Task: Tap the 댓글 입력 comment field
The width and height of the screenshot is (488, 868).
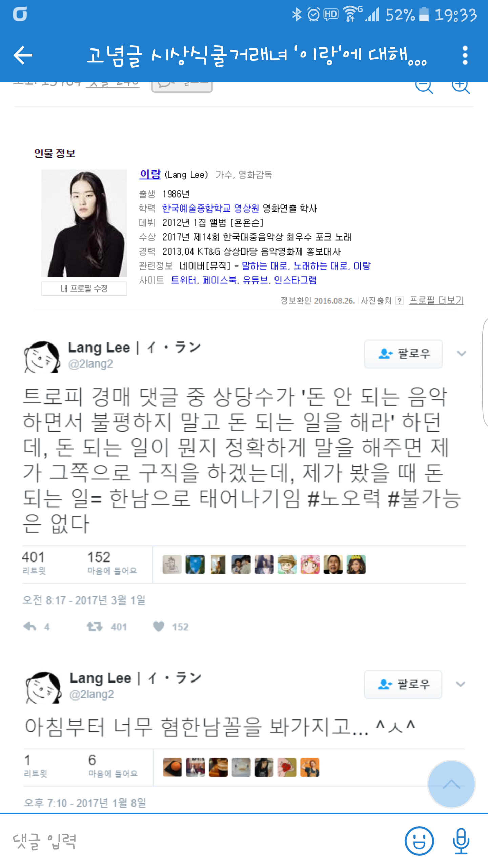Action: 203,841
